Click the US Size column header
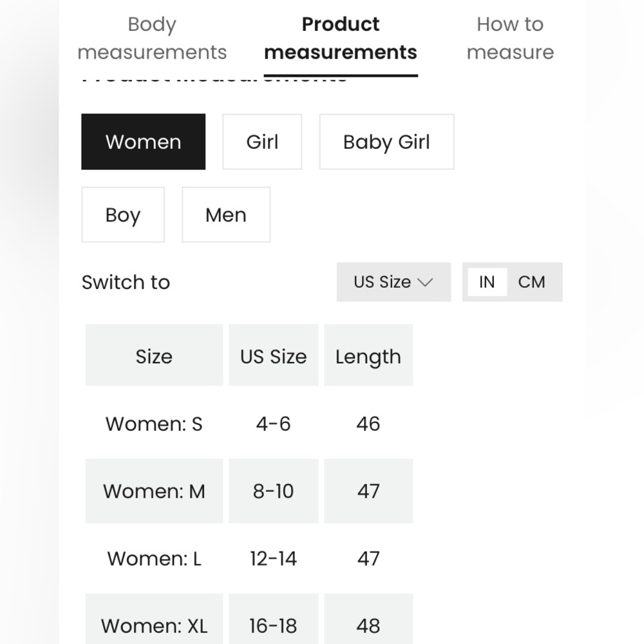 pyautogui.click(x=274, y=355)
